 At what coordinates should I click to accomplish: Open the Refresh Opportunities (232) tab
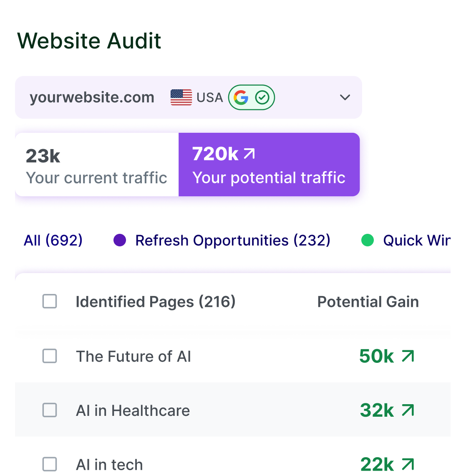pyautogui.click(x=233, y=241)
